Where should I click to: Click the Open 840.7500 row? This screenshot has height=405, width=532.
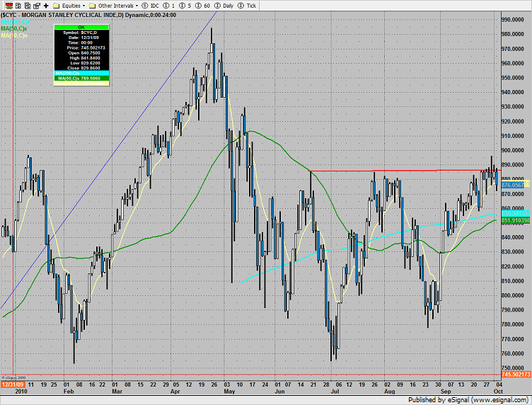[81, 53]
